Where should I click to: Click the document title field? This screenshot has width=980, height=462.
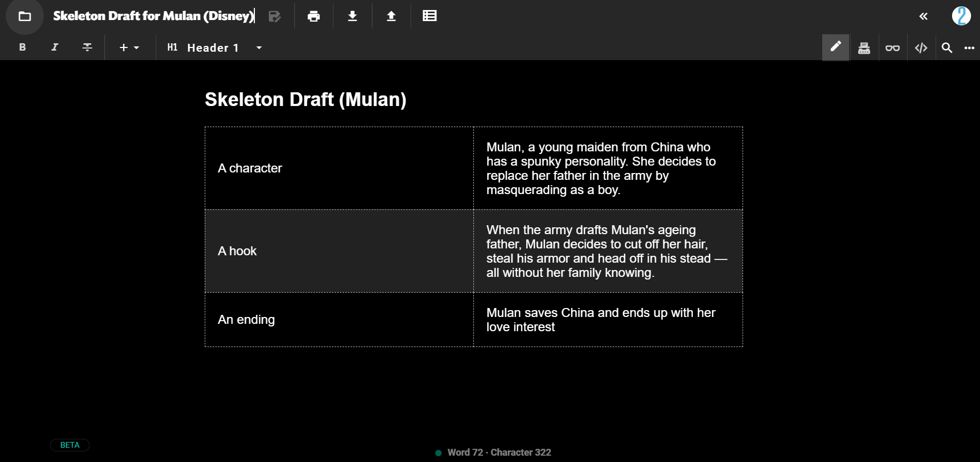[x=154, y=16]
